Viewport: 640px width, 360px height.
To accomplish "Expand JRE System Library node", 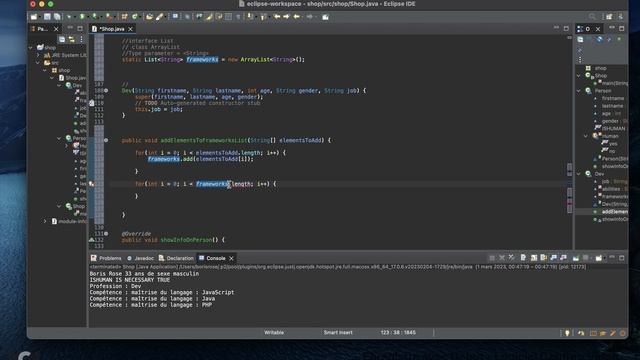I will click(38, 55).
